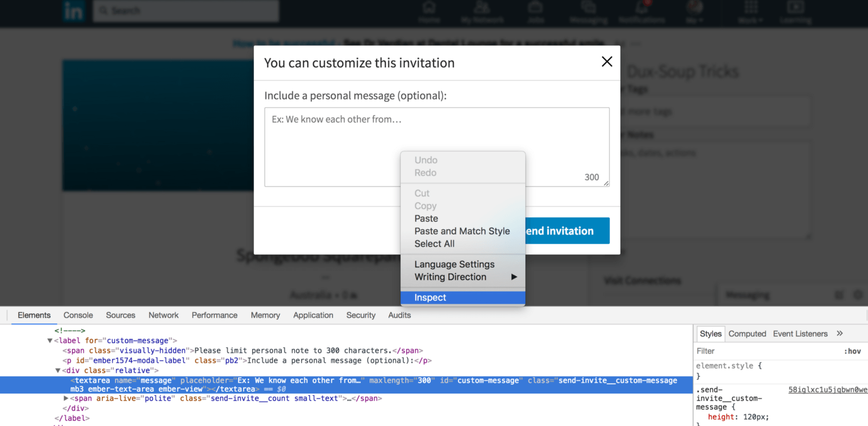The height and width of the screenshot is (426, 868).
Task: Select the span visually-hidden element row
Action: click(x=242, y=351)
